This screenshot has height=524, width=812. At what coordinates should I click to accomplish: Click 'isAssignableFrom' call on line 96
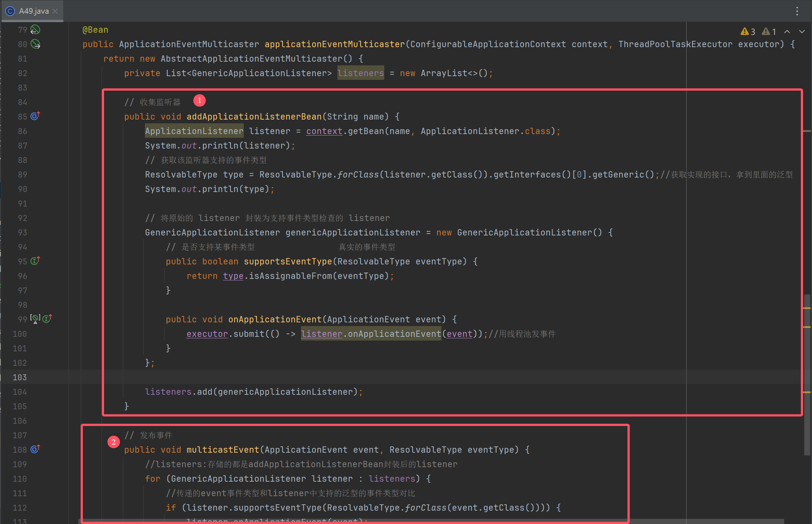[290, 276]
